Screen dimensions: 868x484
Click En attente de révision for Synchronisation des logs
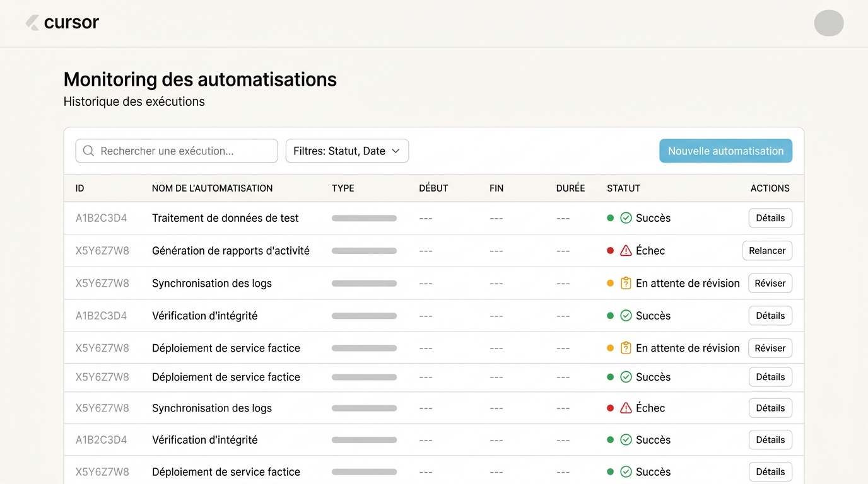point(688,283)
